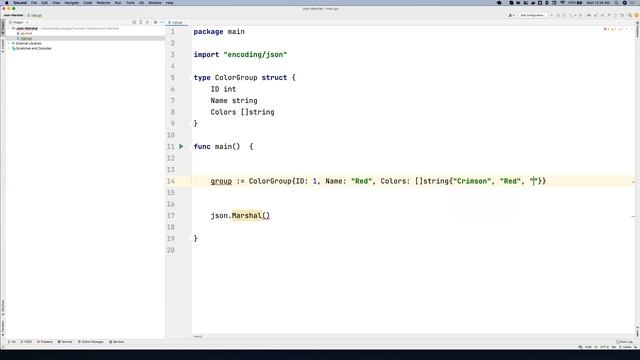Click ColorGroup type name on line 5
The width and height of the screenshot is (640, 360).
[236, 78]
